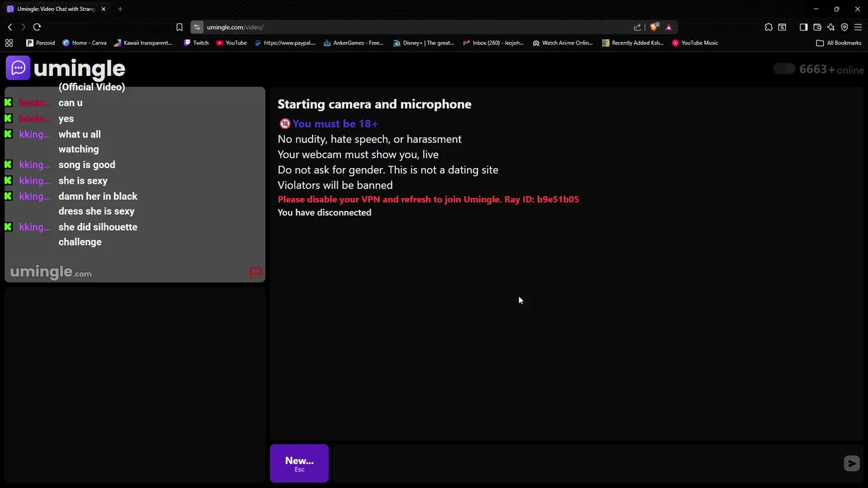
Task: Click 'Do not ask for gender' rule text
Action: click(x=388, y=169)
